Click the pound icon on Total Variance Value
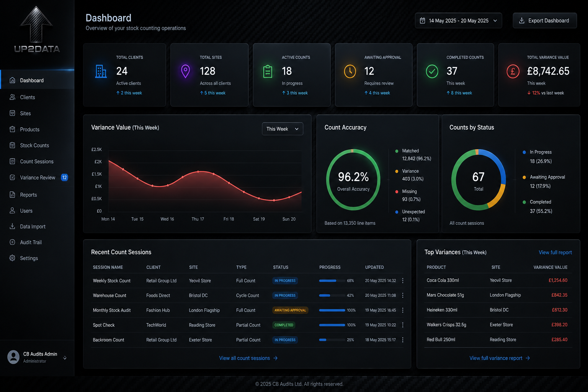Viewport: 588px width, 392px height. pos(513,71)
